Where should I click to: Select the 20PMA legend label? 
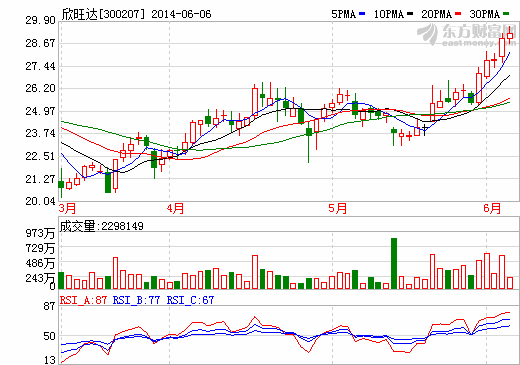pyautogui.click(x=437, y=14)
